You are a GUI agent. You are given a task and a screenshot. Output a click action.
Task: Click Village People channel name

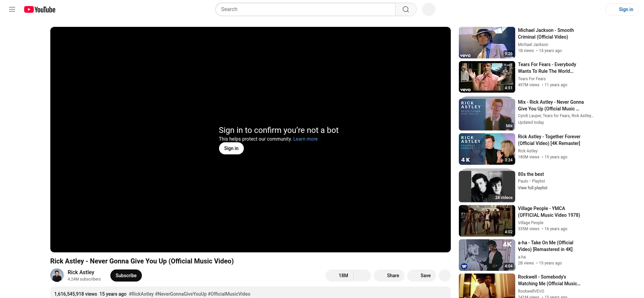coord(531,223)
